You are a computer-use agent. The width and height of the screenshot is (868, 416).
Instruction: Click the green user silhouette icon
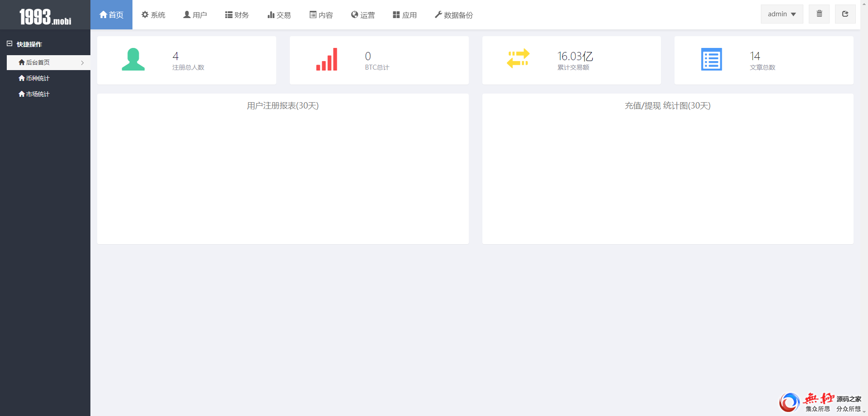[x=133, y=59]
